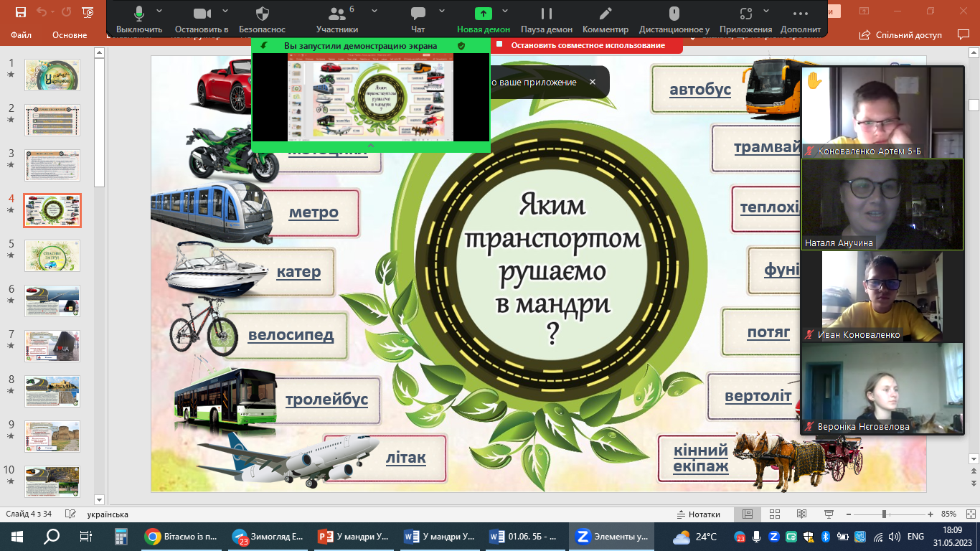Screen dimensions: 980x551
Task: Stop video with Остановить в camera icon
Action: pyautogui.click(x=202, y=19)
